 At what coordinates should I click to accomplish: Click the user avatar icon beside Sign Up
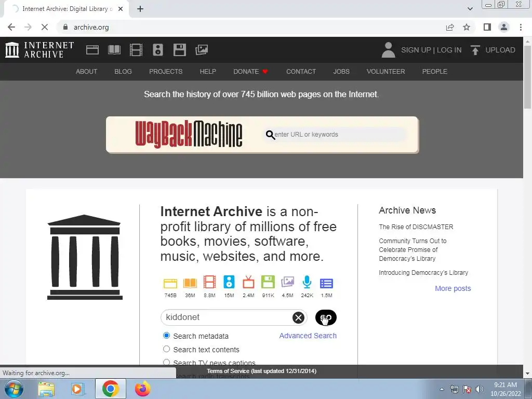388,50
